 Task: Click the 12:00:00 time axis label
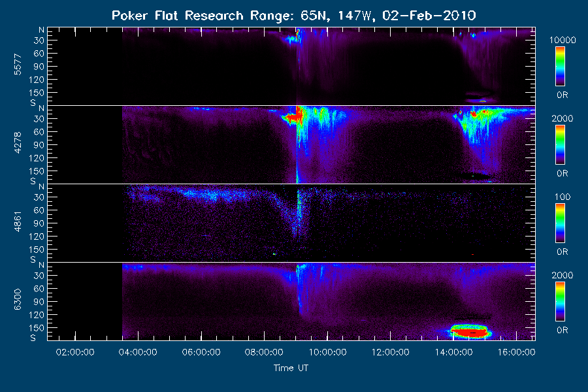(391, 352)
